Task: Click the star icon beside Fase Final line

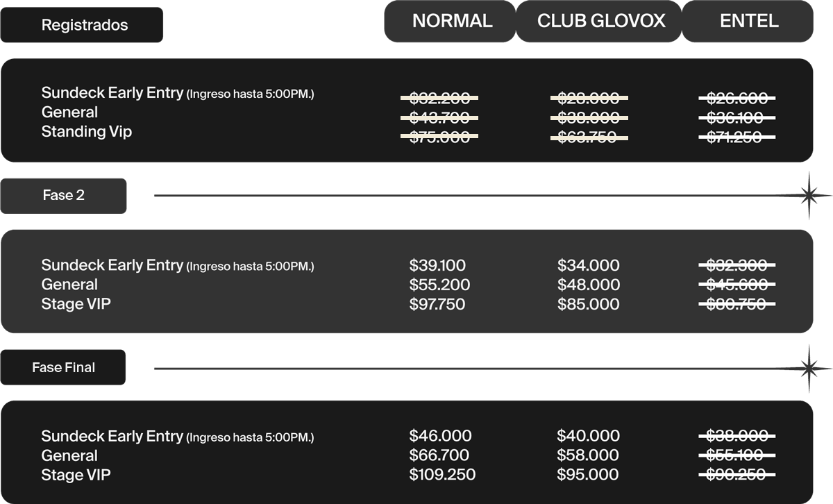Action: click(x=808, y=369)
